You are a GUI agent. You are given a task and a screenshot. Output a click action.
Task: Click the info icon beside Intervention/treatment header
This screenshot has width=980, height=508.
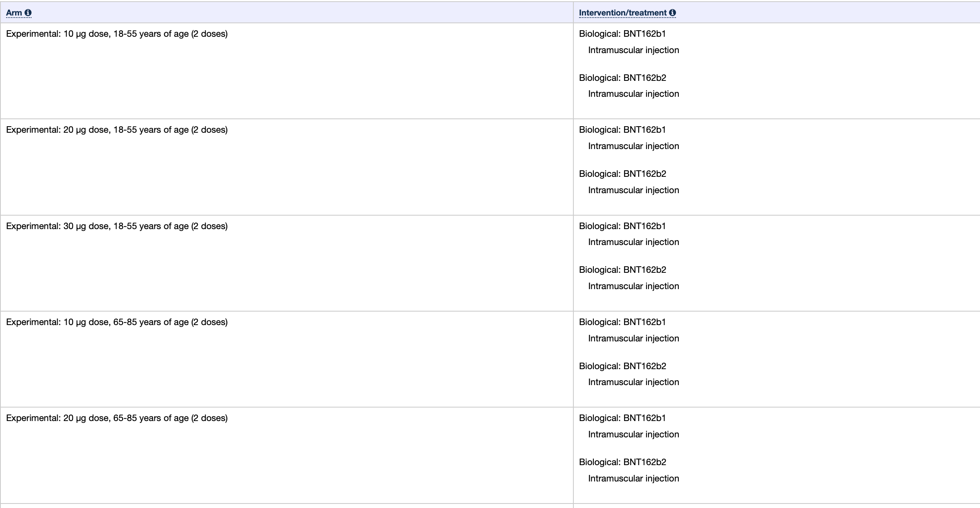672,13
